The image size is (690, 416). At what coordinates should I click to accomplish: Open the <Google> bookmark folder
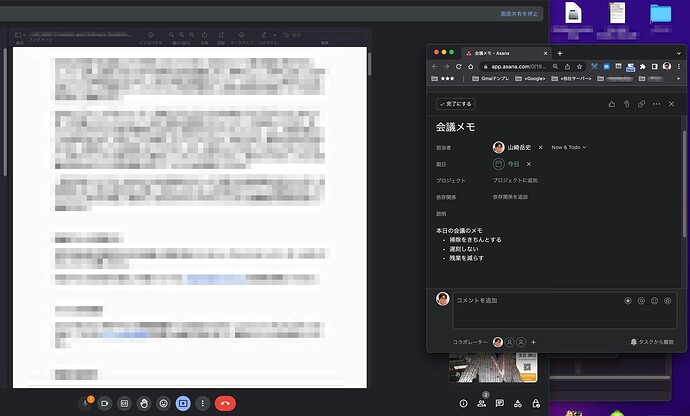pyautogui.click(x=530, y=79)
